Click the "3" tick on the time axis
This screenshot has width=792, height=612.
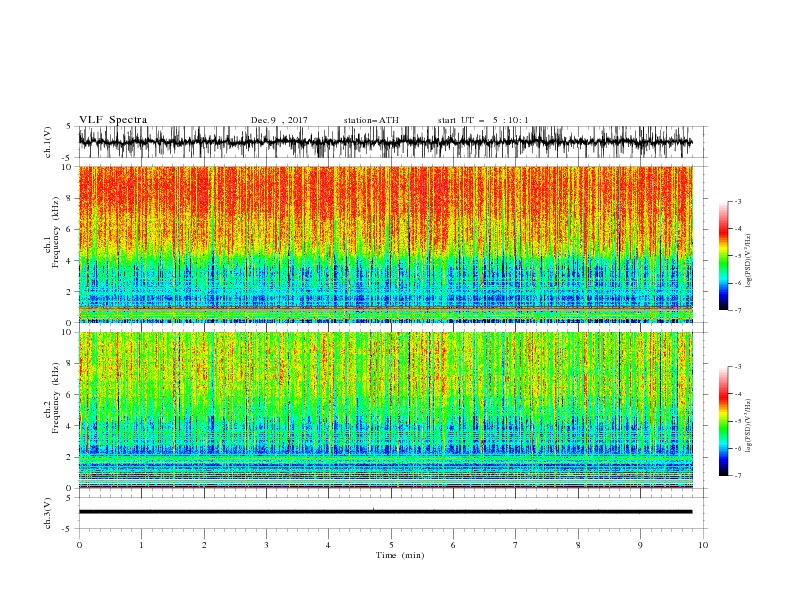[x=266, y=545]
